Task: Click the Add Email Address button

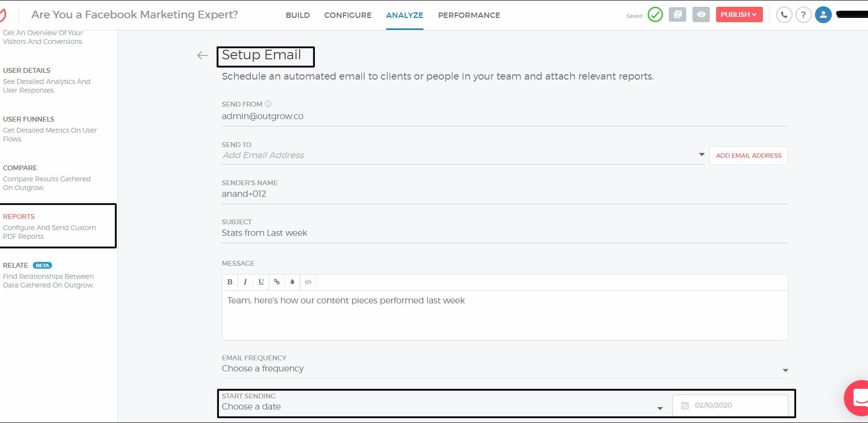Action: tap(748, 155)
